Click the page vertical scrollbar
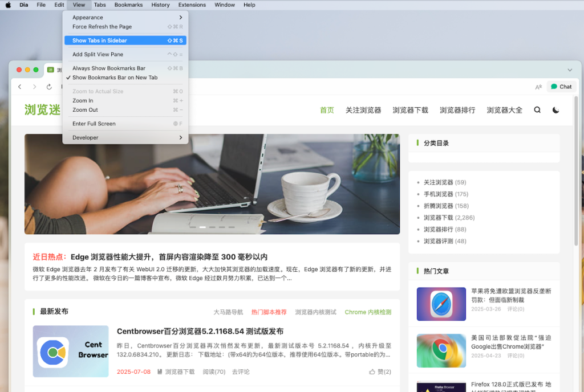Screen dimensions: 584x392 pyautogui.click(x=576, y=171)
